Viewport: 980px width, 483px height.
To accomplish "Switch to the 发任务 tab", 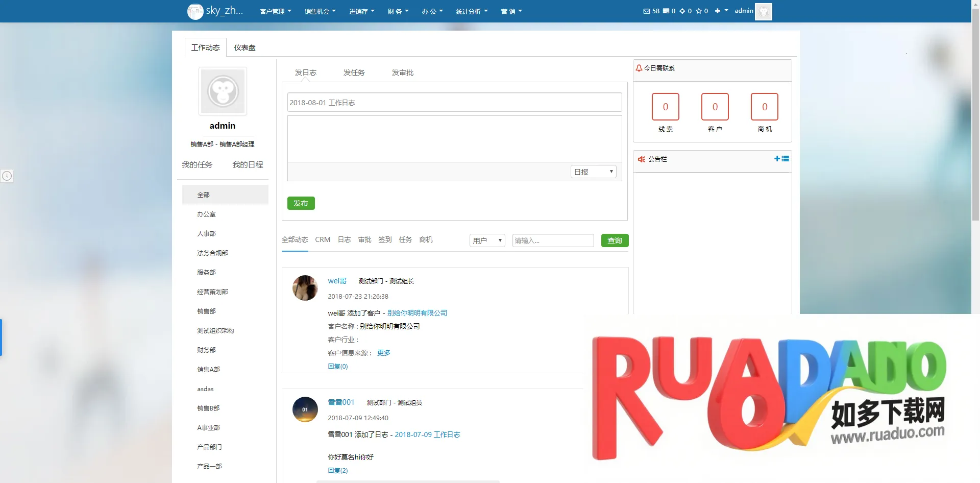I will [x=354, y=73].
